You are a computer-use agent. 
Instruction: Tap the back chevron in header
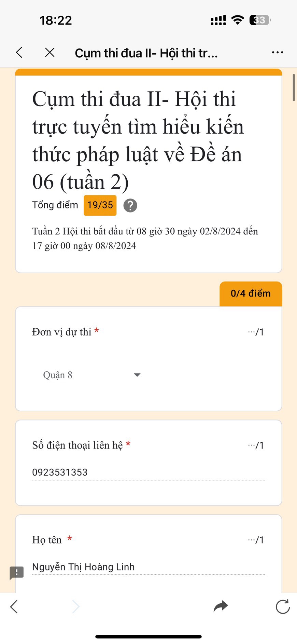(19, 53)
